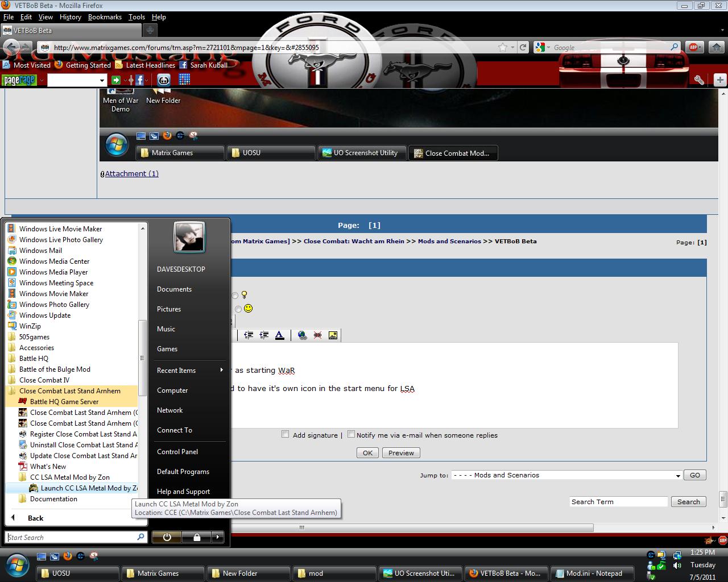The width and height of the screenshot is (728, 582).
Task: Click the Back arrow in Firefox navigation
Action: tap(10, 47)
